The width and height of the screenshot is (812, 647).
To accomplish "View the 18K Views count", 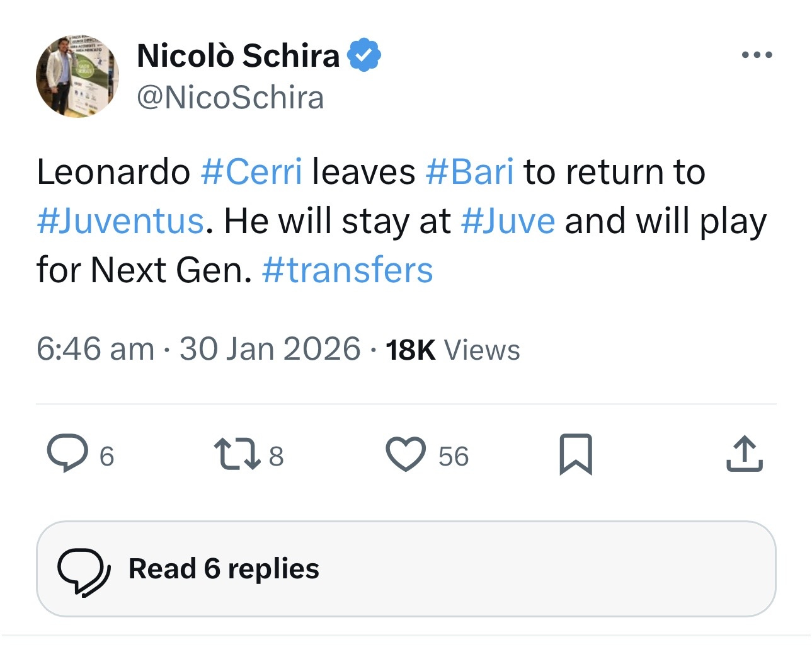I will pos(453,350).
